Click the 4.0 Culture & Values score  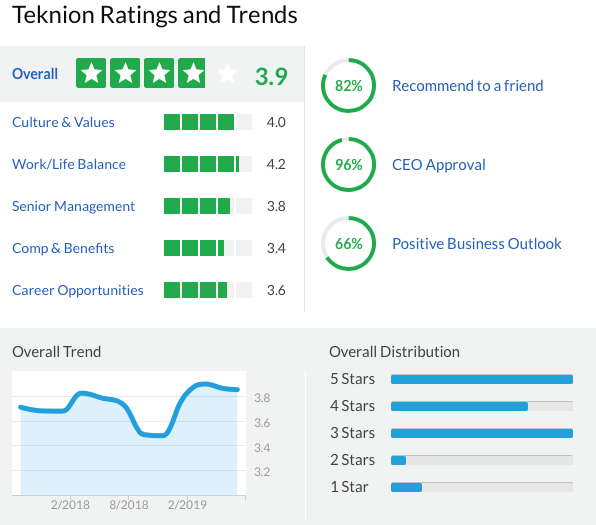point(276,122)
